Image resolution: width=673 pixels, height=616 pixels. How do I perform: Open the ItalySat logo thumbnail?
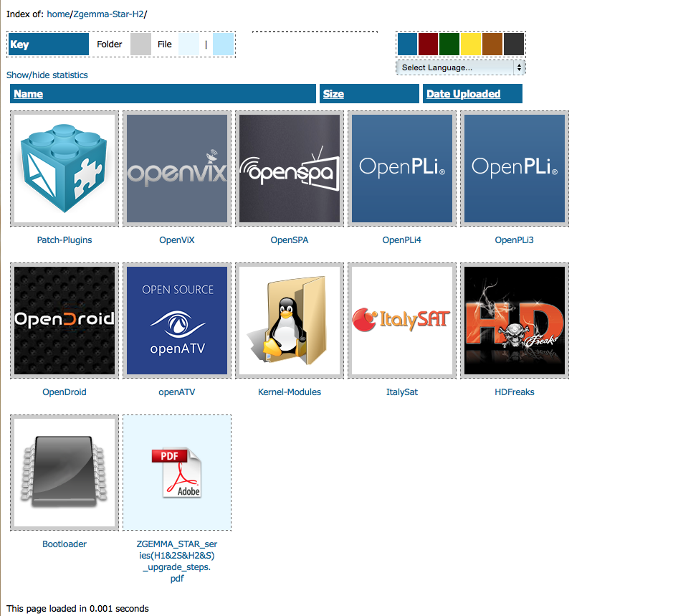pos(402,321)
